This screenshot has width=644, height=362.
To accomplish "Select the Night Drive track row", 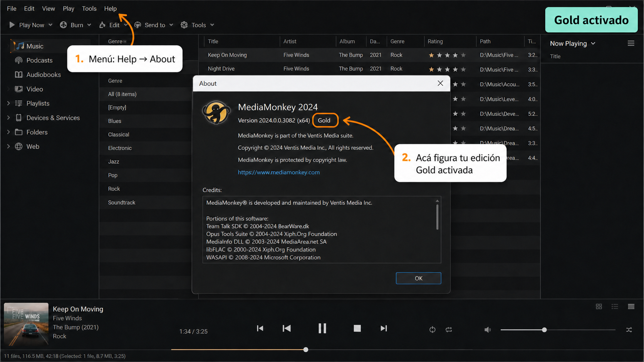I will (369, 69).
